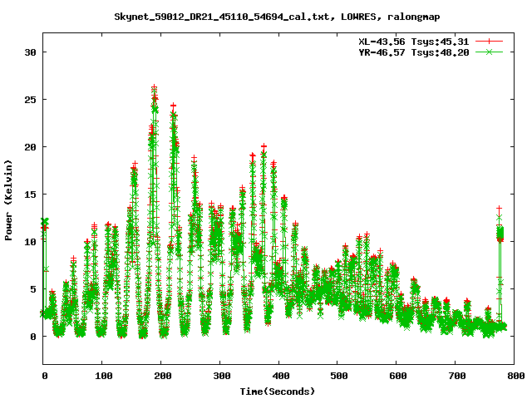Image resolution: width=532 pixels, height=399 pixels.
Task: Click the red plus legend line sample
Action: tap(489, 42)
